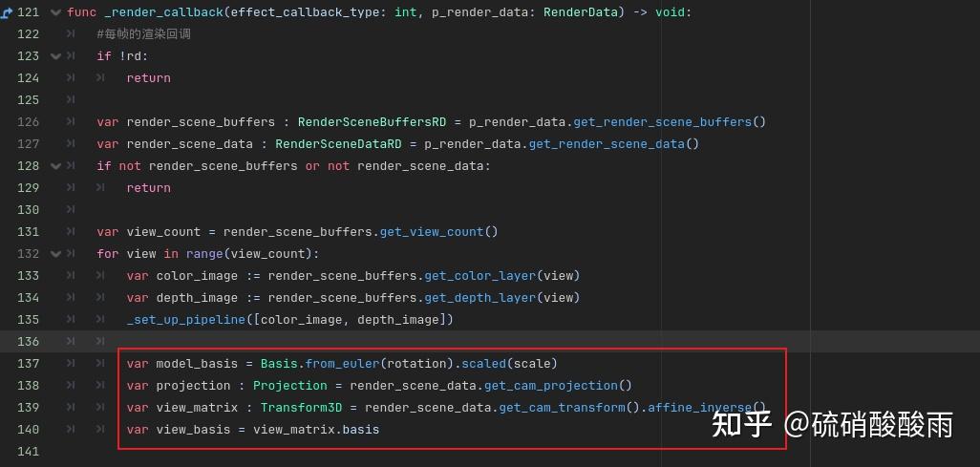
Task: Click line number 122 in the gutter
Action: 28,34
